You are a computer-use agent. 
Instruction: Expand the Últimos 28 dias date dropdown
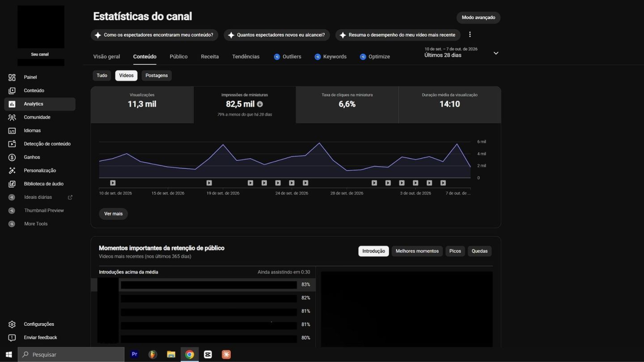click(496, 53)
